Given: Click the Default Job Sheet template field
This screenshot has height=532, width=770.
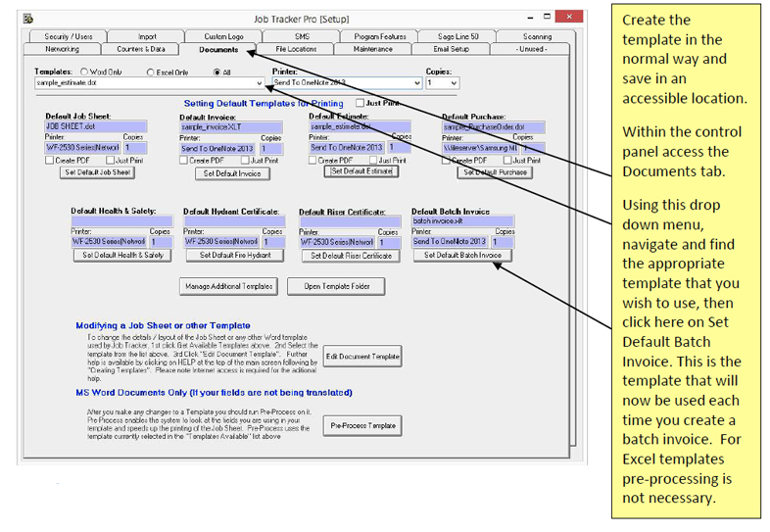Looking at the screenshot, I should pyautogui.click(x=96, y=126).
